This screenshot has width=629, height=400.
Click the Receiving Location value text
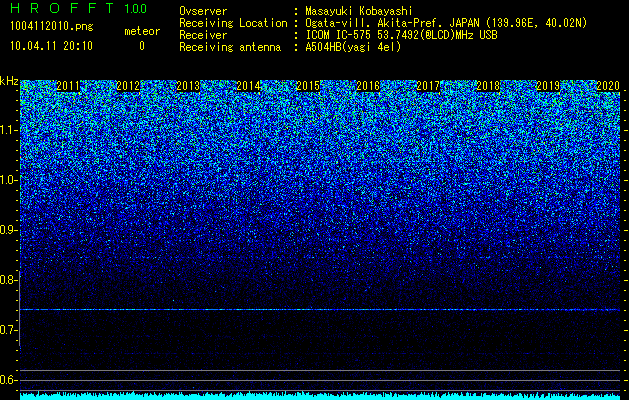[446, 23]
